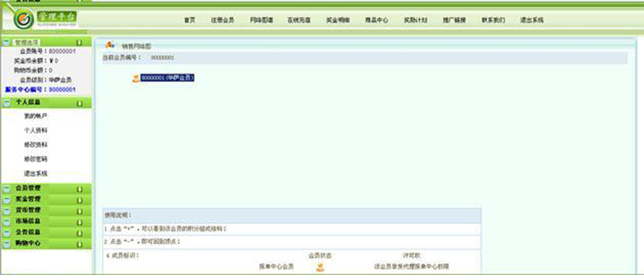Open 联系我们 in the top navigation

(x=493, y=20)
